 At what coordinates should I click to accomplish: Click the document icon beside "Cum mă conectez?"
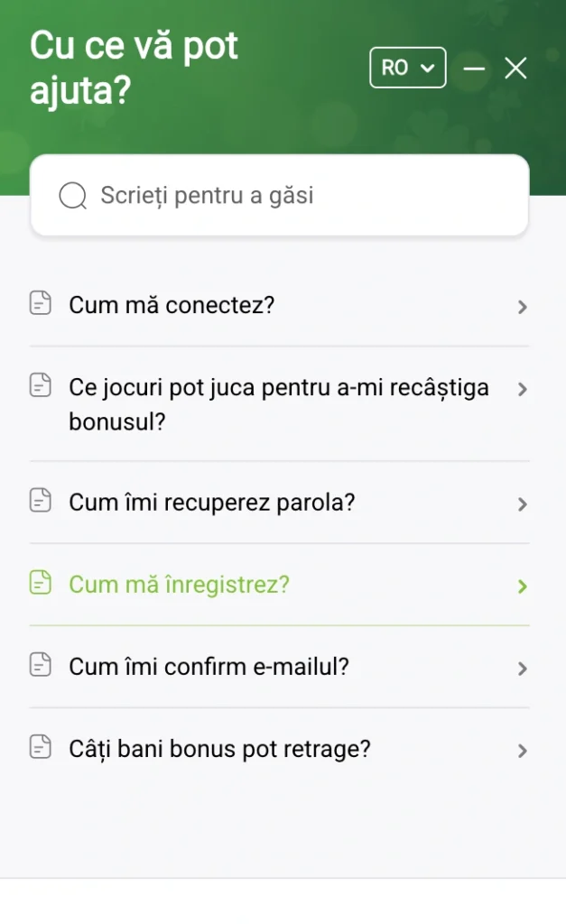(39, 302)
